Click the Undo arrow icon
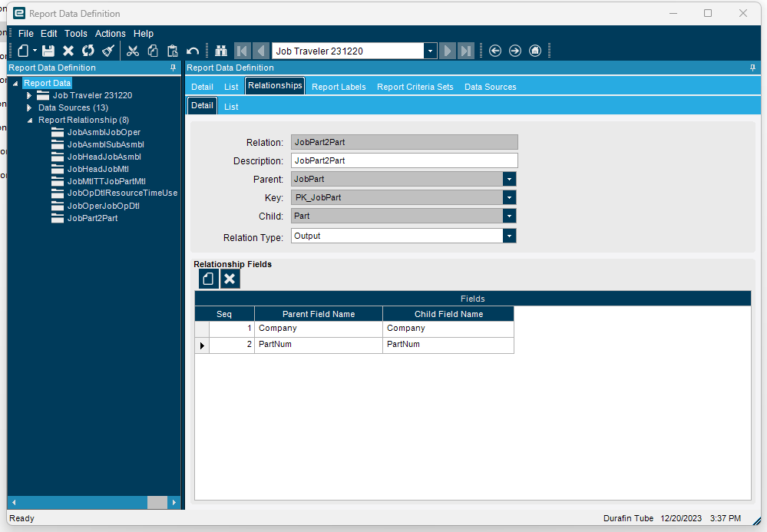The width and height of the screenshot is (767, 532). click(x=193, y=51)
